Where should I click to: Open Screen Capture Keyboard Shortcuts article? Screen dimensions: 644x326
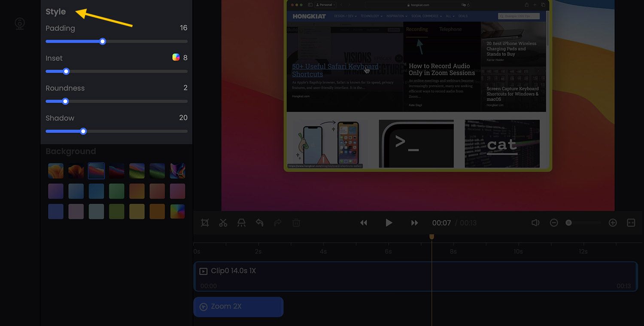[x=512, y=94]
